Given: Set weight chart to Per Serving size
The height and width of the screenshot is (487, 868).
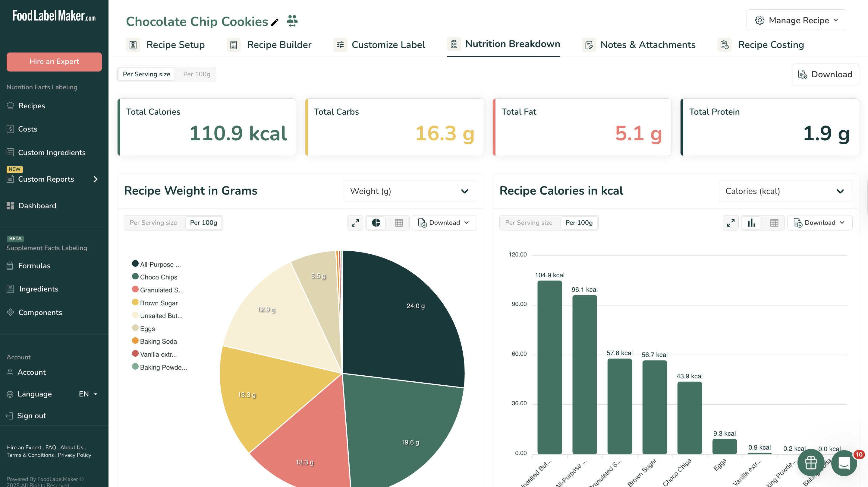Looking at the screenshot, I should tap(153, 223).
